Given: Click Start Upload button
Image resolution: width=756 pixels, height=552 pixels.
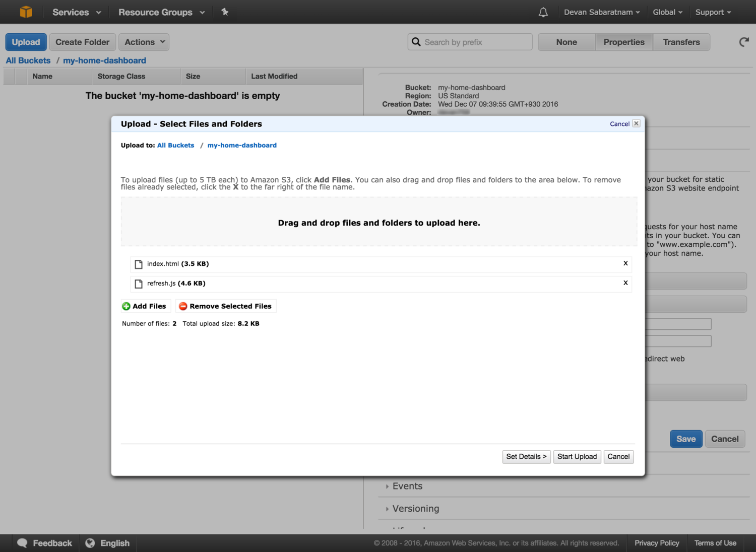Looking at the screenshot, I should (x=577, y=457).
